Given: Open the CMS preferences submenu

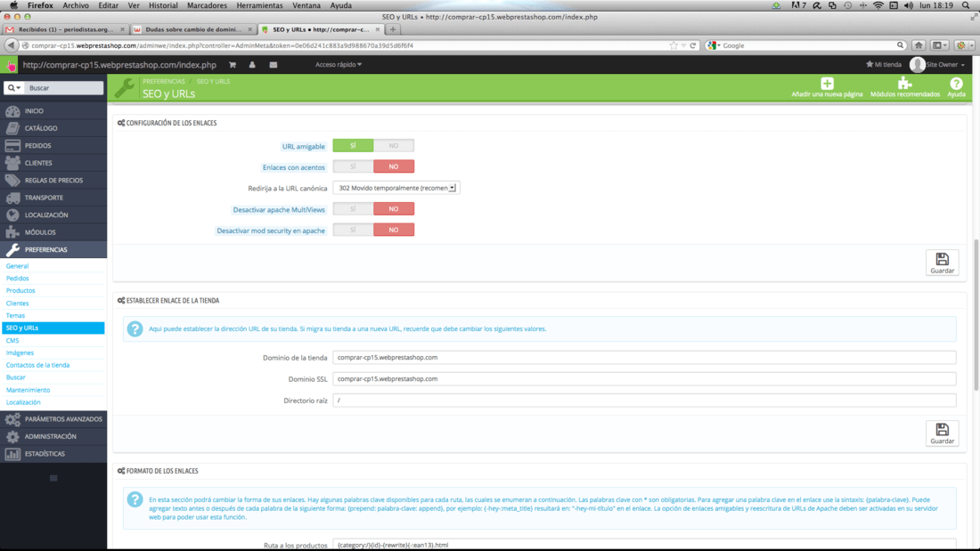Looking at the screenshot, I should coord(12,340).
